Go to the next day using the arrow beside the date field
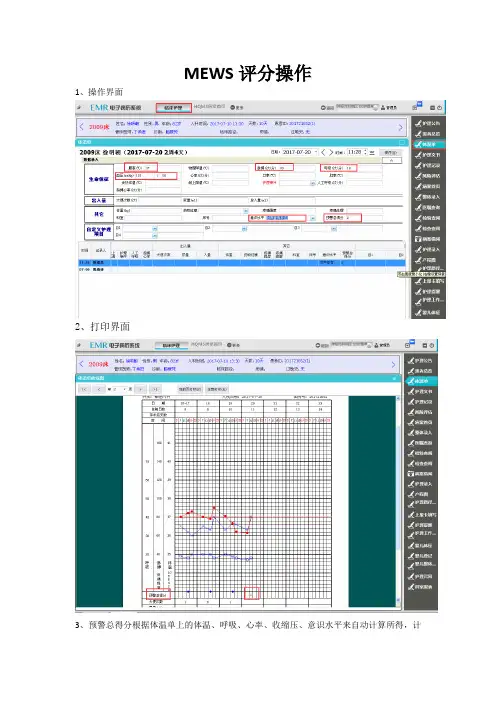Image resolution: width=496 pixels, height=702 pixels. tap(331, 152)
